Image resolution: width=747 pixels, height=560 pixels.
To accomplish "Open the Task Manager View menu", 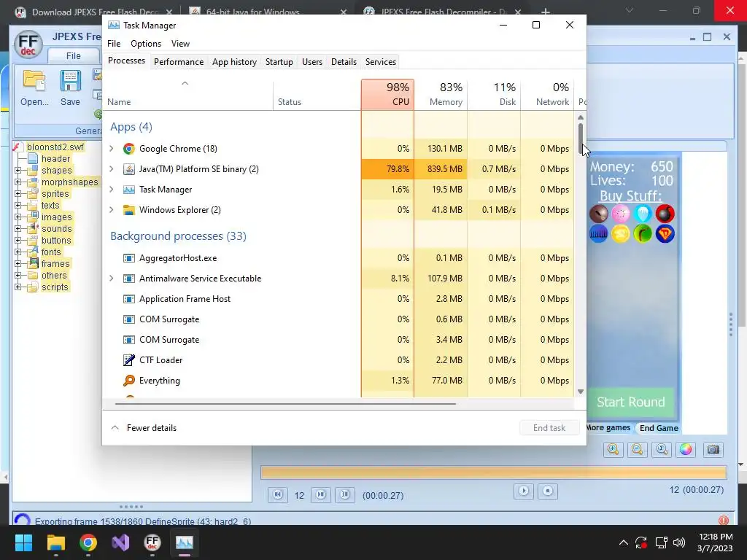I will click(181, 44).
